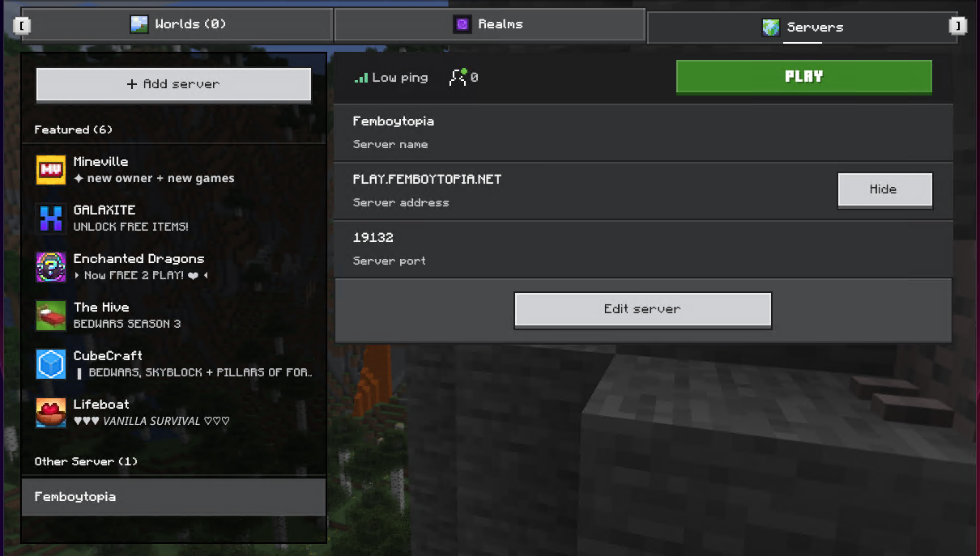Hide the server address
Viewport: 980px width, 556px height.
pyautogui.click(x=884, y=189)
